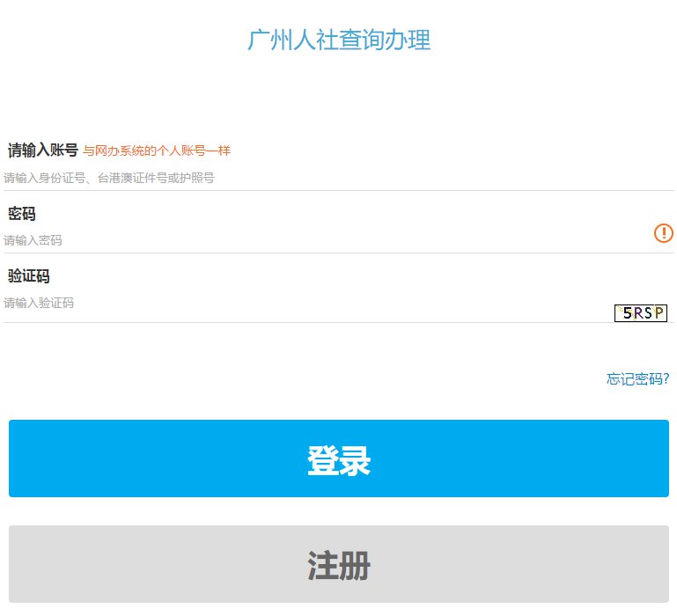
Task: Recover password using 忘记密码? text
Action: click(x=637, y=379)
